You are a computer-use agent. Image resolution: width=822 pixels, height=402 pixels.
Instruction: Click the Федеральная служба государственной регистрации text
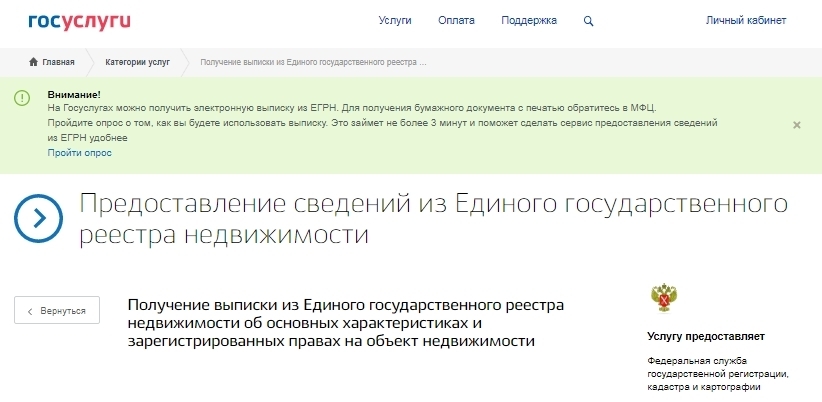coord(718,373)
